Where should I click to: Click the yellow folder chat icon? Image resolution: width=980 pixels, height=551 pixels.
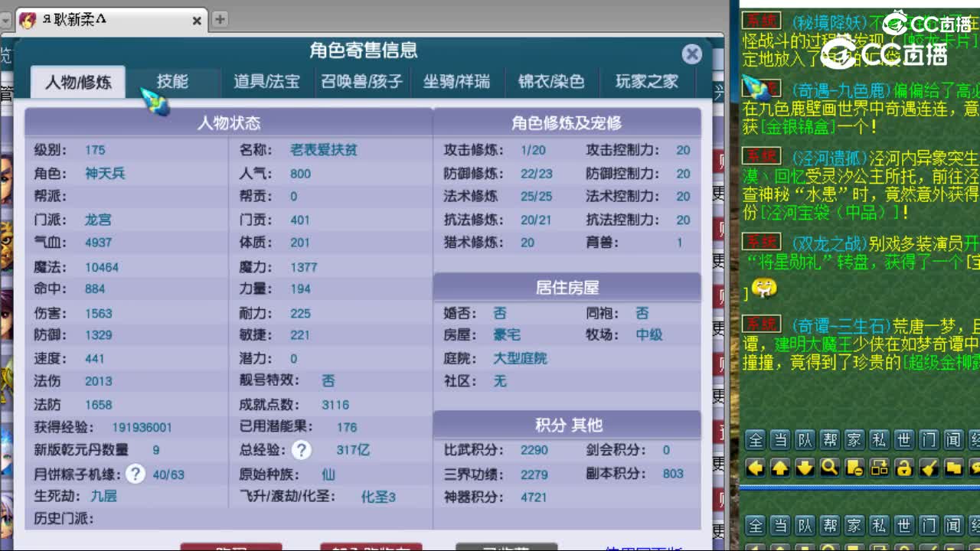pos(952,467)
